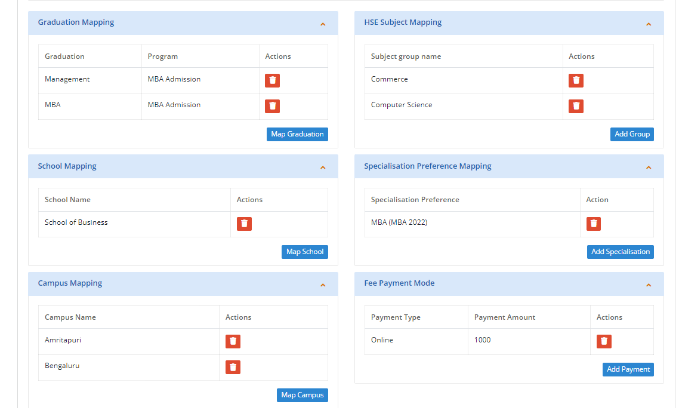Collapse the School Mapping panel
This screenshot has width=692, height=408.
322,167
